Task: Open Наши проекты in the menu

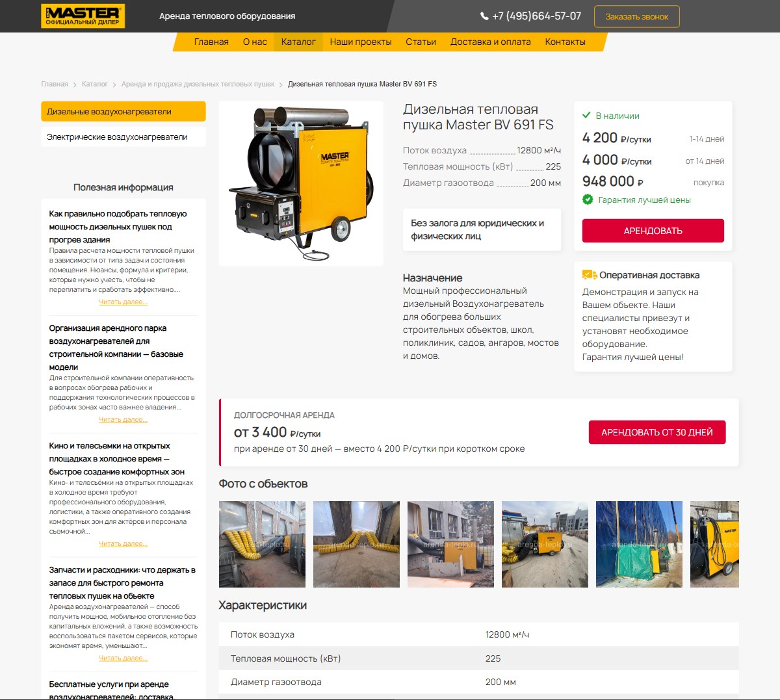Action: pyautogui.click(x=361, y=42)
